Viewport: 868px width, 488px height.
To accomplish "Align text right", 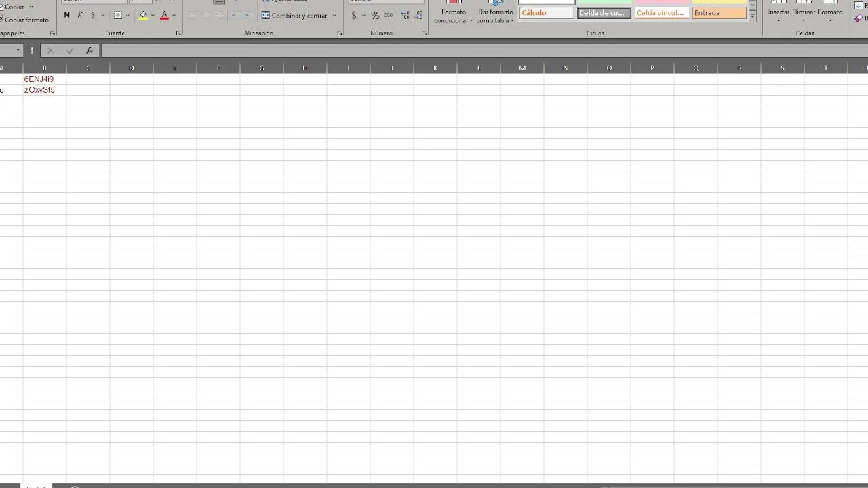I will pos(218,15).
